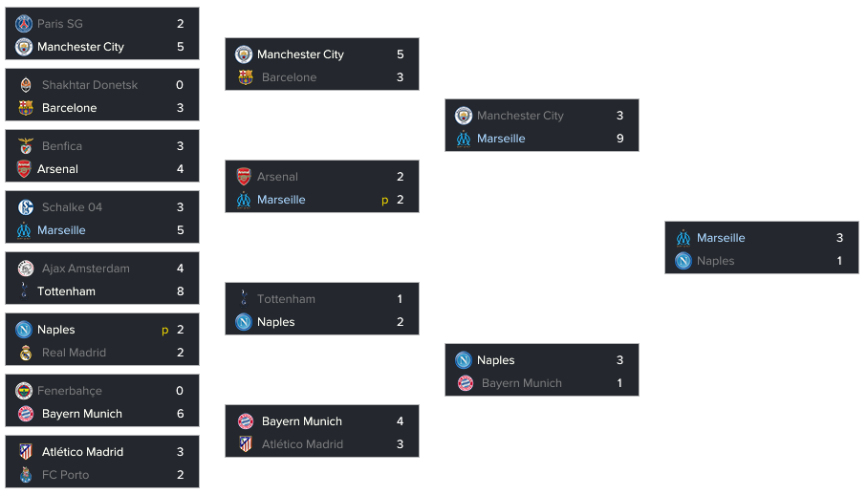Click the Barcelone crest in the quarter-final

click(246, 77)
